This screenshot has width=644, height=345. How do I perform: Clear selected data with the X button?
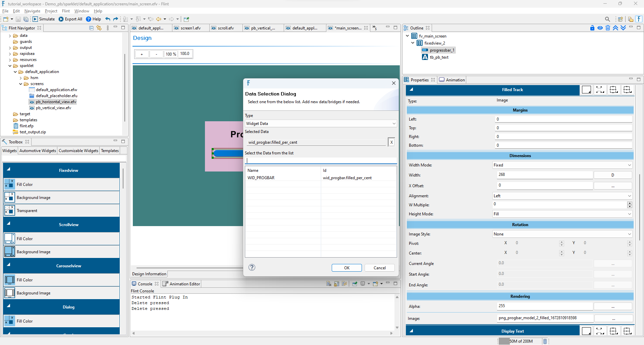pyautogui.click(x=391, y=142)
